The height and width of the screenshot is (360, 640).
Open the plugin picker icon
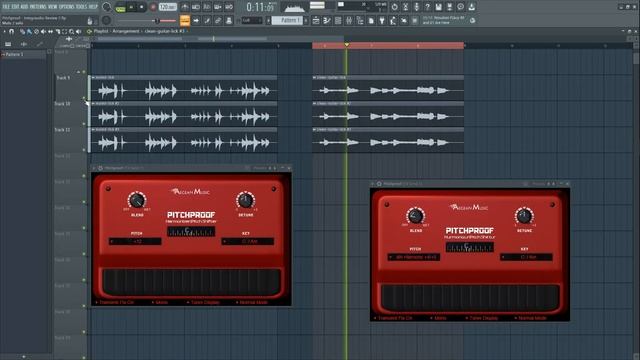(382, 20)
